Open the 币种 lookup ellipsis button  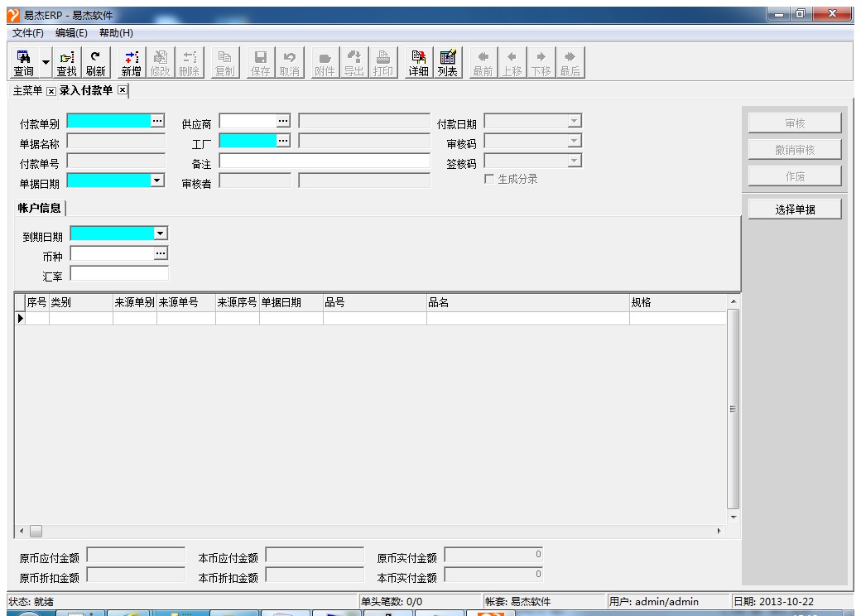click(x=161, y=253)
